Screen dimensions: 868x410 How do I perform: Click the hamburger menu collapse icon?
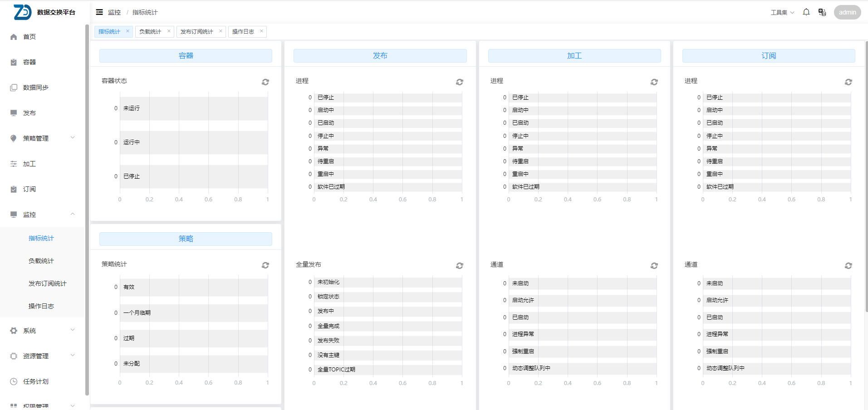point(99,12)
